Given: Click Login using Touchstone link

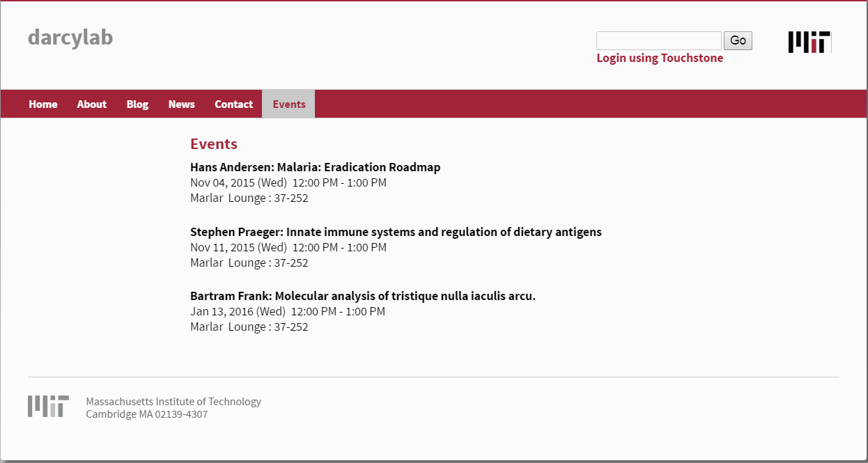Looking at the screenshot, I should coord(660,58).
